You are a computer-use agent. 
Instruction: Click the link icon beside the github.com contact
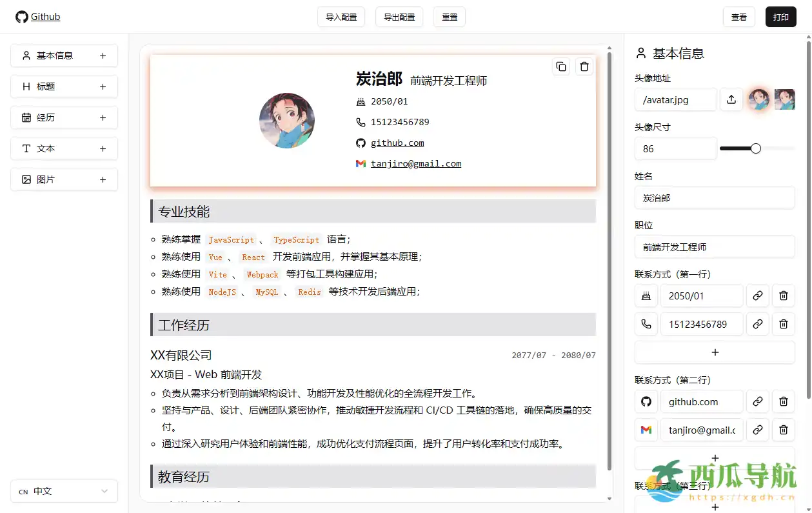click(x=757, y=401)
